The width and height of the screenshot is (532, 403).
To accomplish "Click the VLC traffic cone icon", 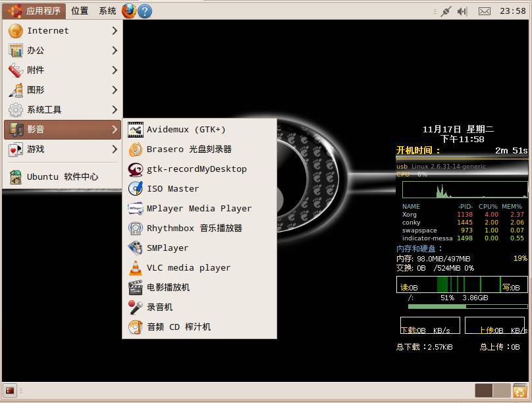I will click(136, 267).
